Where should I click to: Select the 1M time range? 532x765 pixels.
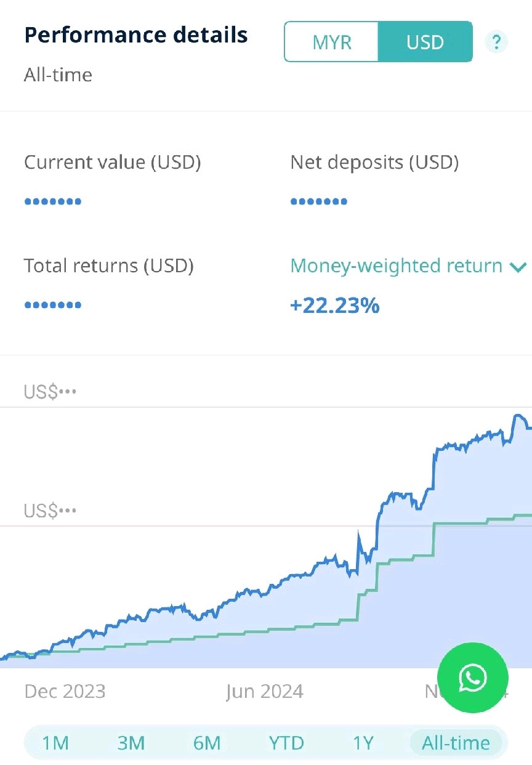(x=55, y=743)
